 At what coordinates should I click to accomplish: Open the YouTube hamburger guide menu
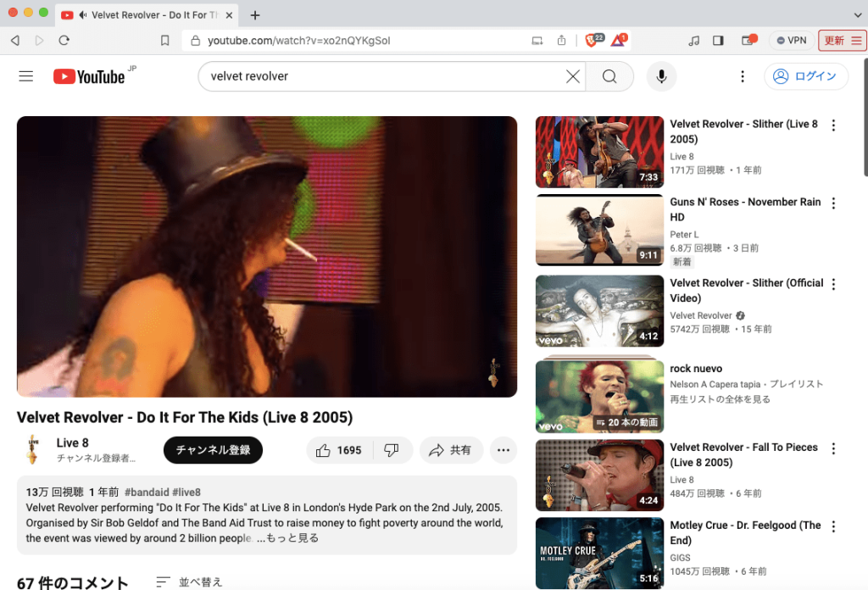tap(26, 75)
